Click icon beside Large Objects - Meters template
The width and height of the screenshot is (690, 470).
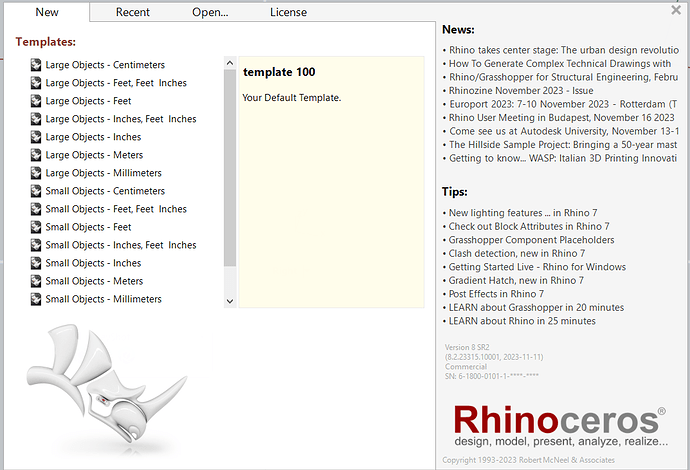[36, 155]
